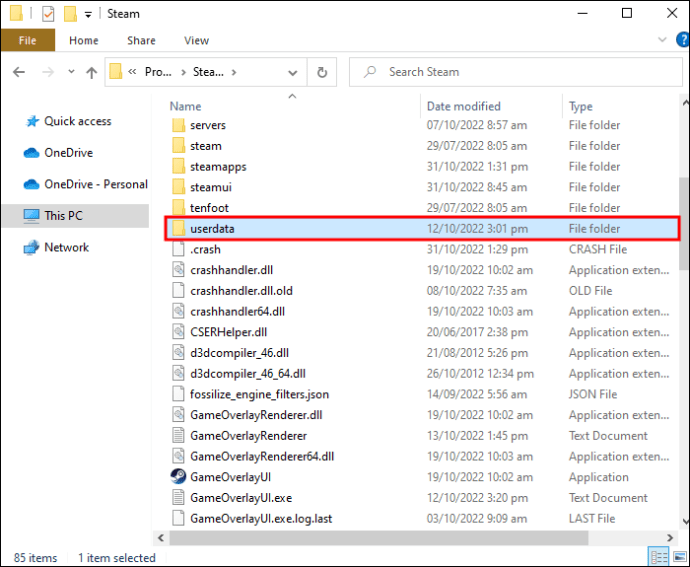Click the horizontal scrollbar thumb
This screenshot has width=690, height=567.
379,538
